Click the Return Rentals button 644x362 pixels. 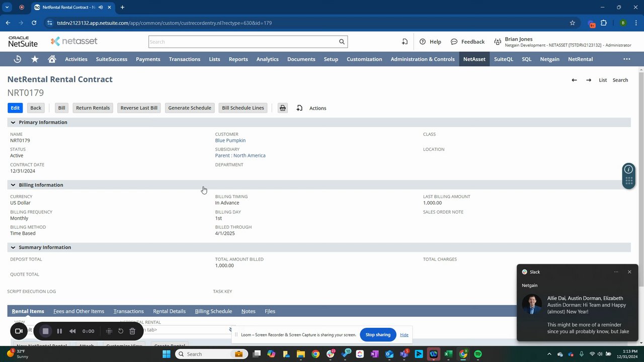click(93, 108)
